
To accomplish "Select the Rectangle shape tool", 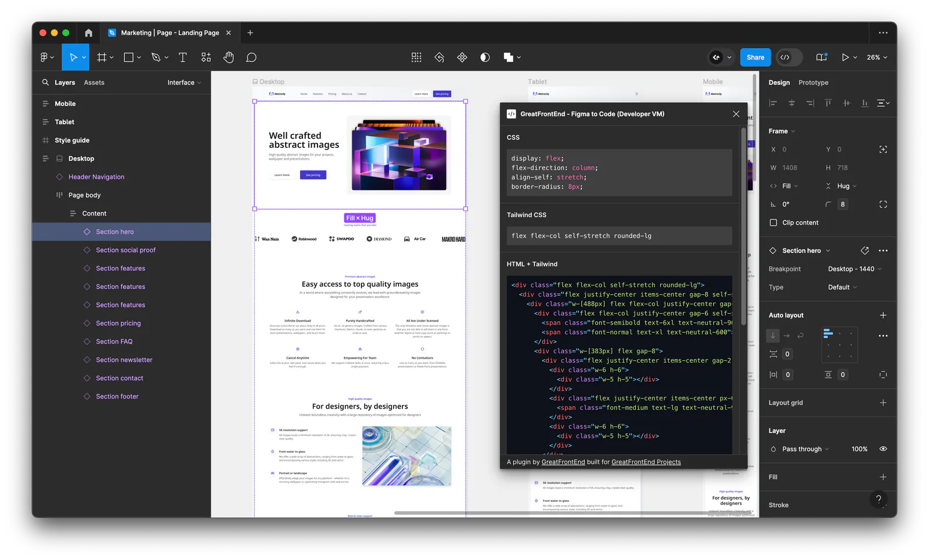I will 129,57.
